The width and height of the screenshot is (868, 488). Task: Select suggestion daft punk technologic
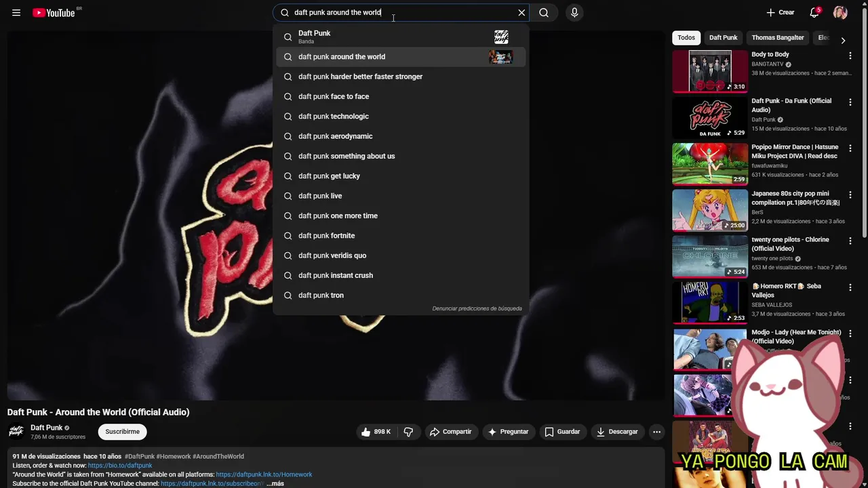(401, 117)
